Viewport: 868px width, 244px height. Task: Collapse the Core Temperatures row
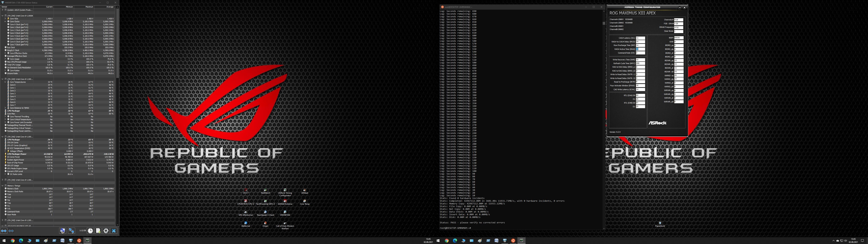coord(5,82)
